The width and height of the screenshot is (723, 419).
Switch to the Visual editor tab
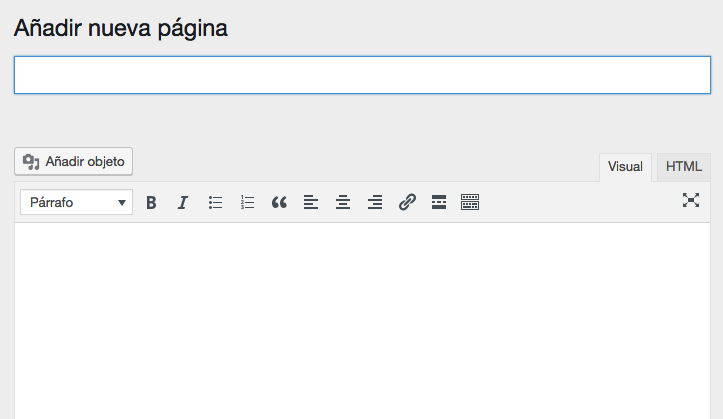625,167
